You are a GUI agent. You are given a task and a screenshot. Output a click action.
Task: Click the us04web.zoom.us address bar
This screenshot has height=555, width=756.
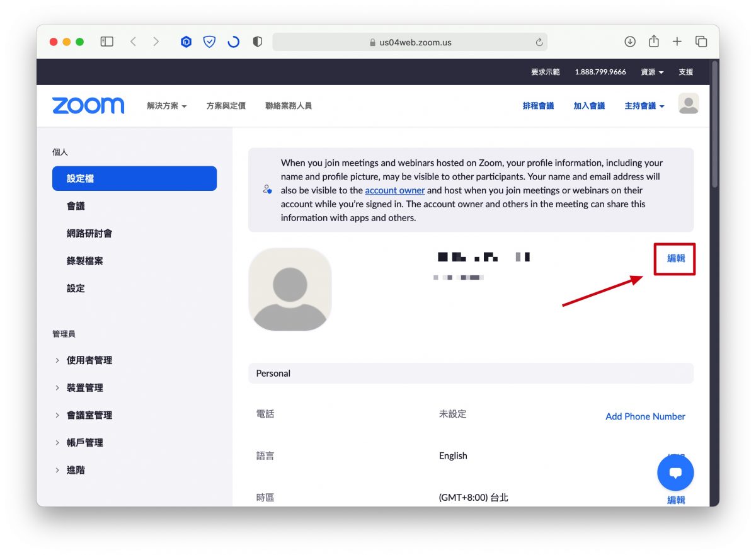coord(409,42)
